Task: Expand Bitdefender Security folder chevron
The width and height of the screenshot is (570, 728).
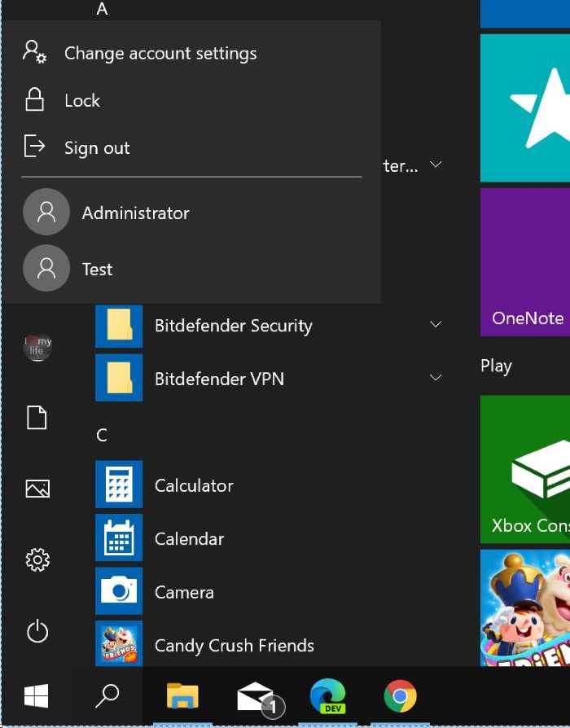Action: coord(436,325)
